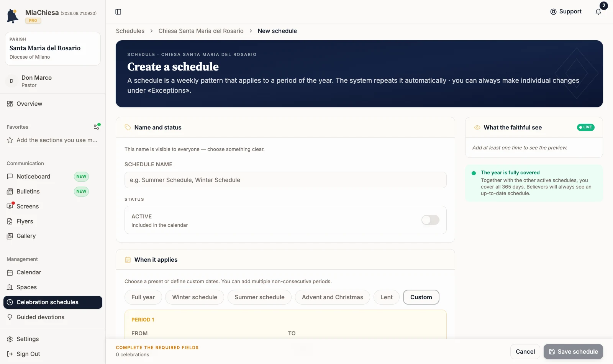Viewport: 613px width, 364px height.
Task: Click the MiaChiesa bell logo
Action: click(13, 16)
